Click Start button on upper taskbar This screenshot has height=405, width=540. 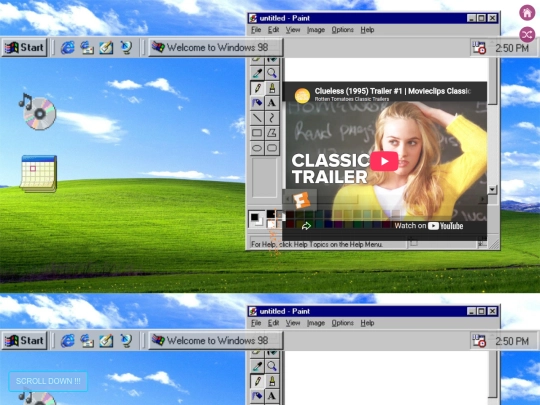24,48
